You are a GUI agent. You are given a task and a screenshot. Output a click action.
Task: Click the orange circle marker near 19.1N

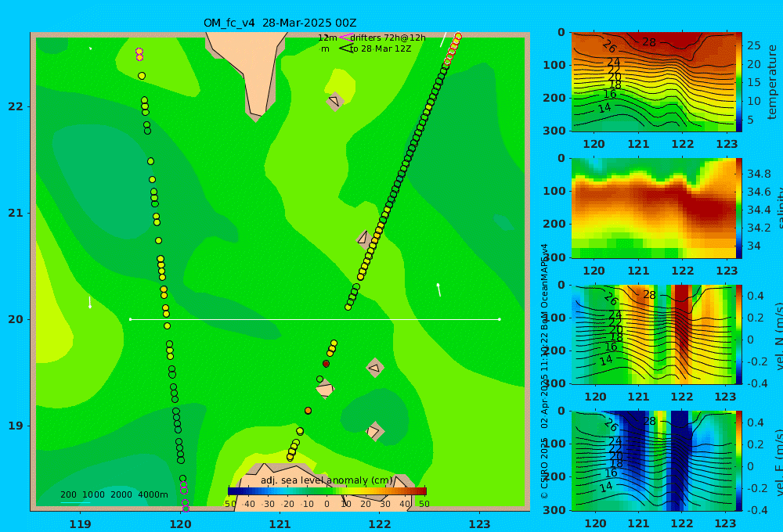(308, 411)
